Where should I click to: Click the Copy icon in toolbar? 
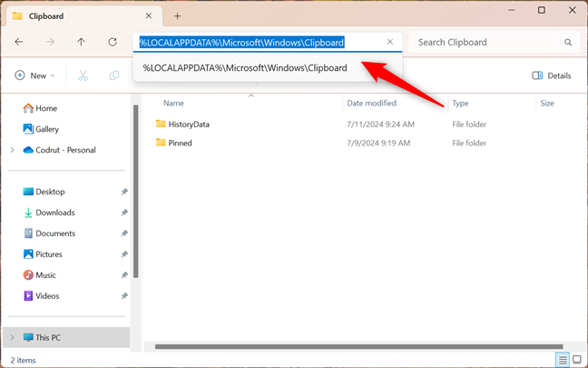[114, 75]
